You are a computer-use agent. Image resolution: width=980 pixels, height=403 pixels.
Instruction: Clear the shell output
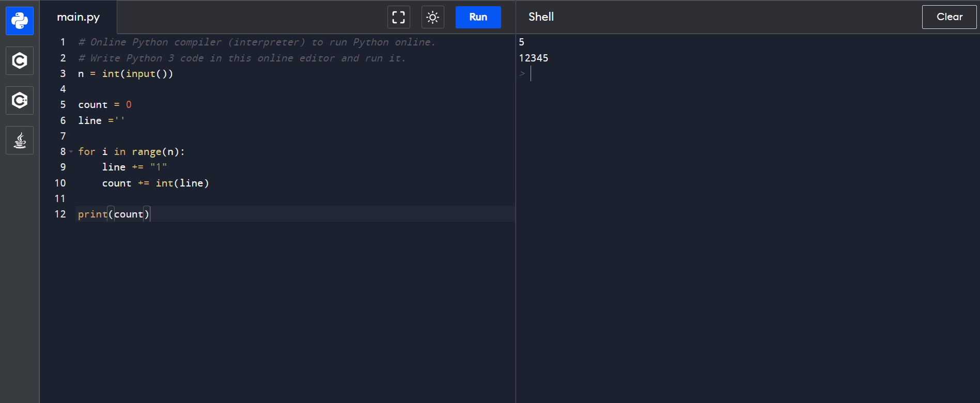(x=949, y=17)
